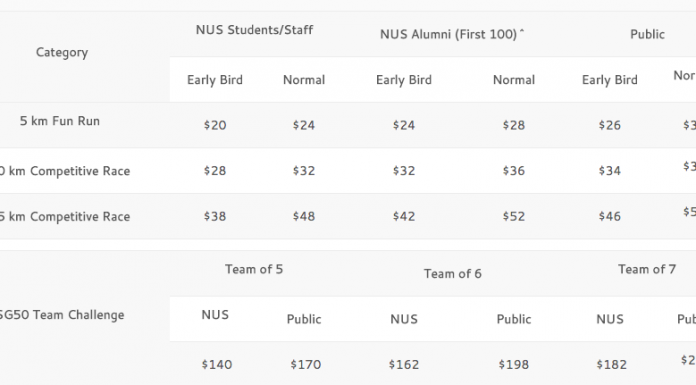Select the $34 Public Early Bird price

click(x=609, y=171)
